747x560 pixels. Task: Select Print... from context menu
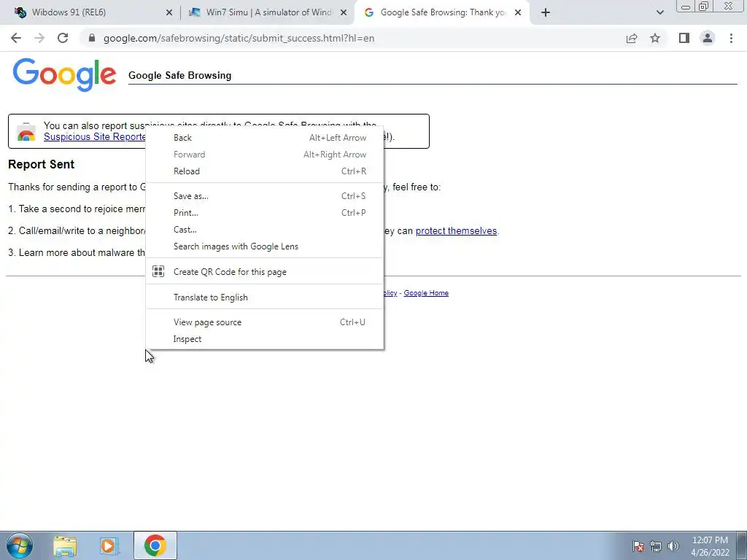tap(264, 212)
